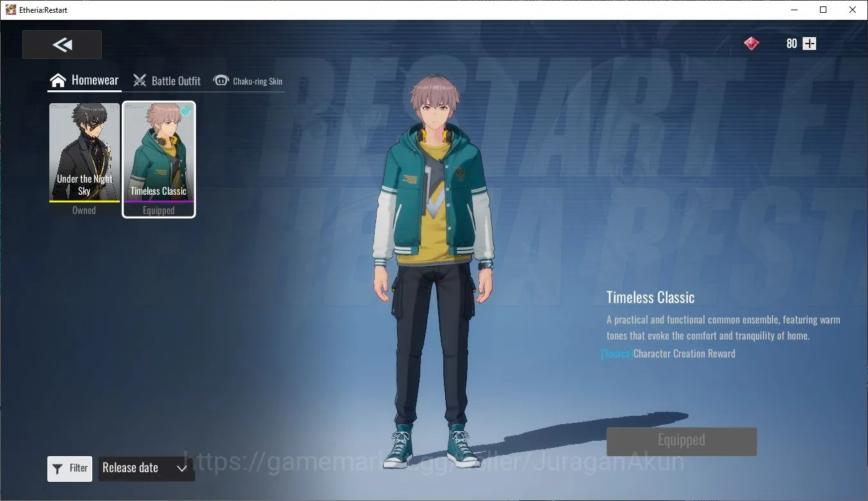868x501 pixels.
Task: Click the grayed Equipped button
Action: click(x=682, y=441)
